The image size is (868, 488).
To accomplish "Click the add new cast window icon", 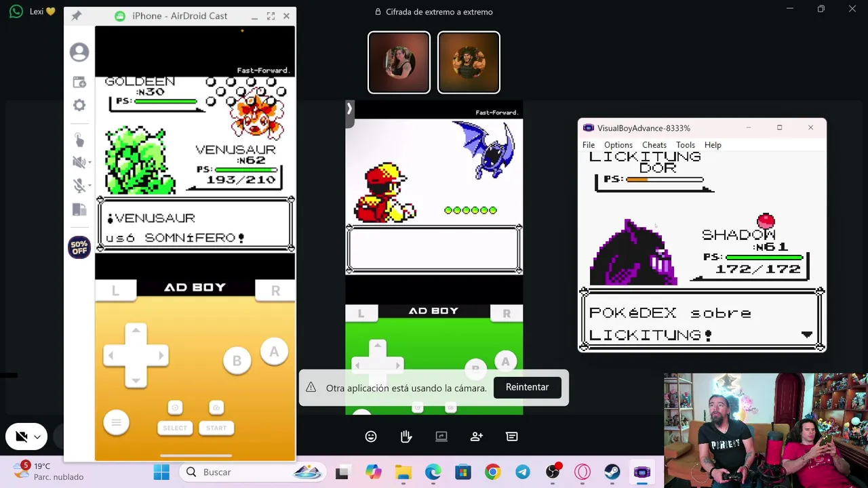I will point(79,82).
